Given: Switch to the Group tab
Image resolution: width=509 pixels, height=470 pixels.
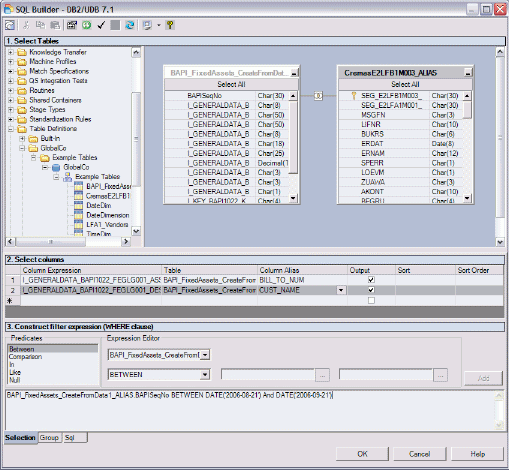Looking at the screenshot, I should click(x=49, y=438).
